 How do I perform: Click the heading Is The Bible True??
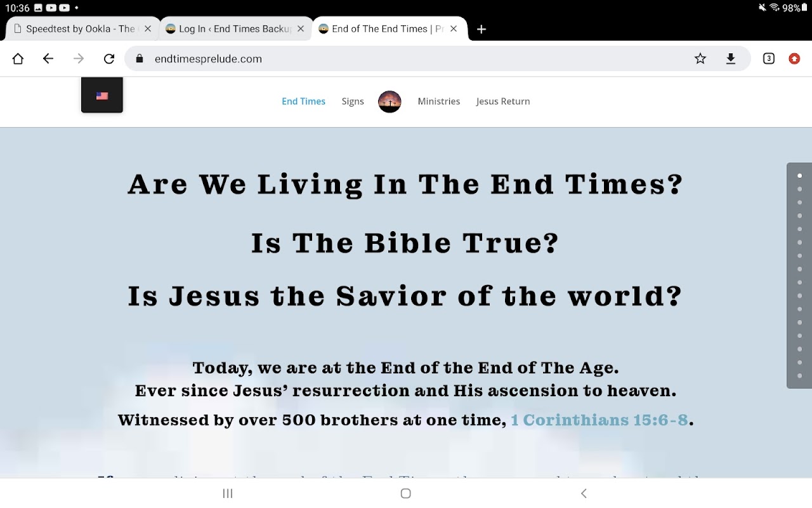point(405,243)
